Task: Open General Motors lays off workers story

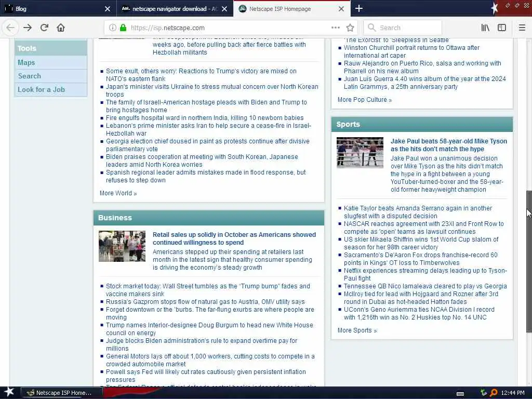Action: click(210, 361)
